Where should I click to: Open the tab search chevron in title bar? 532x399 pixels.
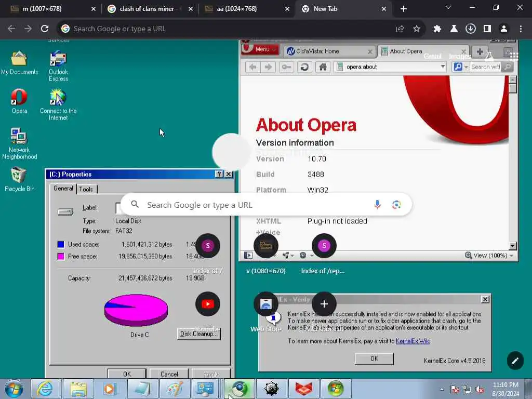(x=448, y=7)
